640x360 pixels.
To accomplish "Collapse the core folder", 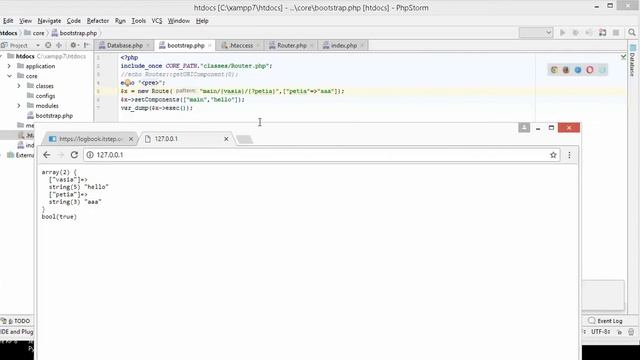I will click(x=9, y=76).
